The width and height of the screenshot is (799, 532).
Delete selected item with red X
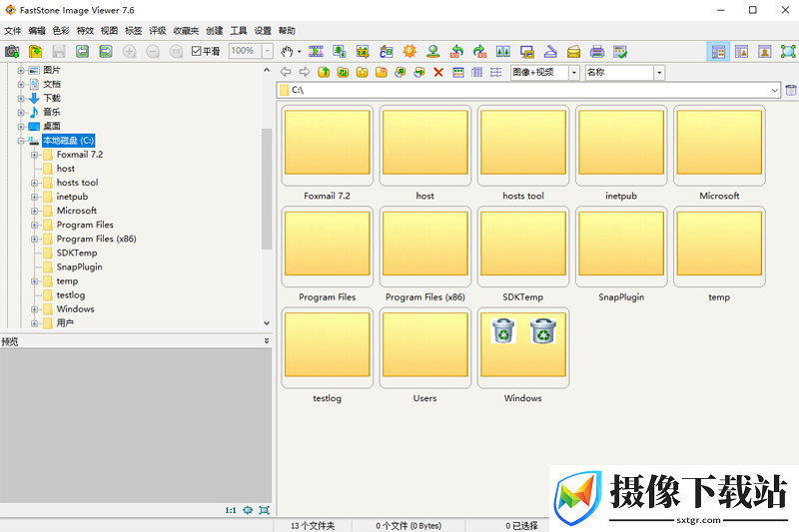(x=438, y=72)
